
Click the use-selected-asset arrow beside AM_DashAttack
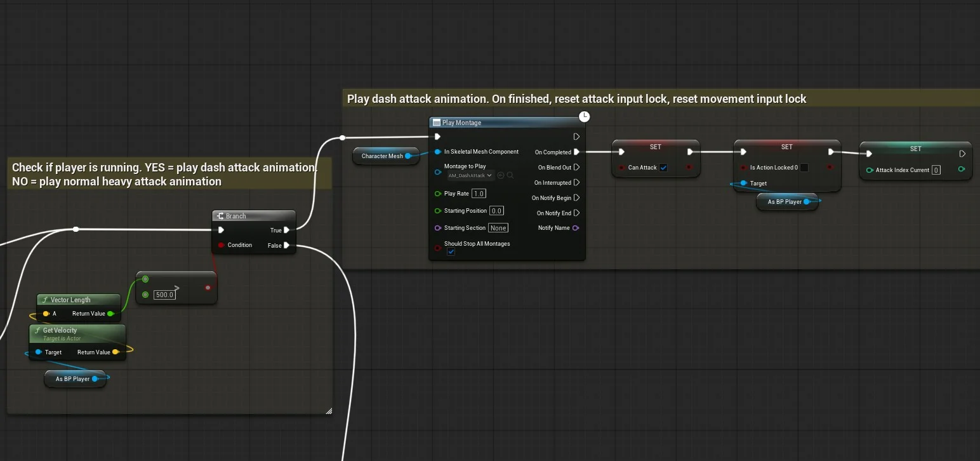[x=501, y=175]
